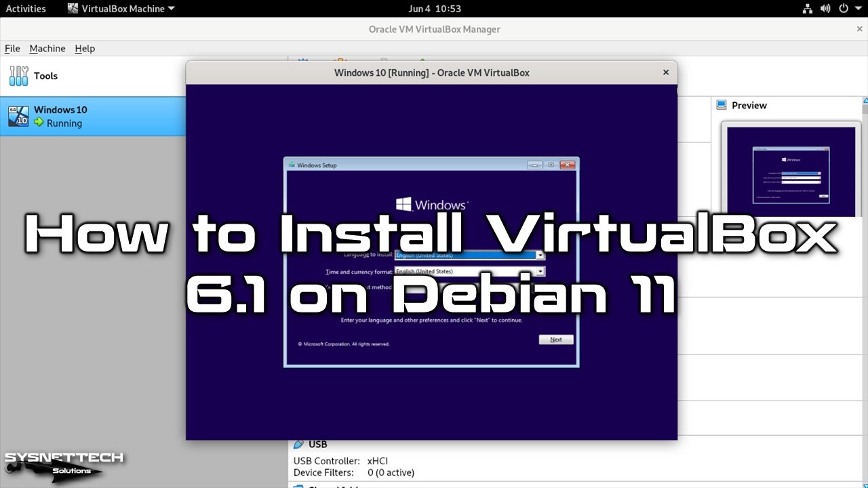868x488 pixels.
Task: Select the Windows 10 VM icon in the list
Action: [x=18, y=116]
